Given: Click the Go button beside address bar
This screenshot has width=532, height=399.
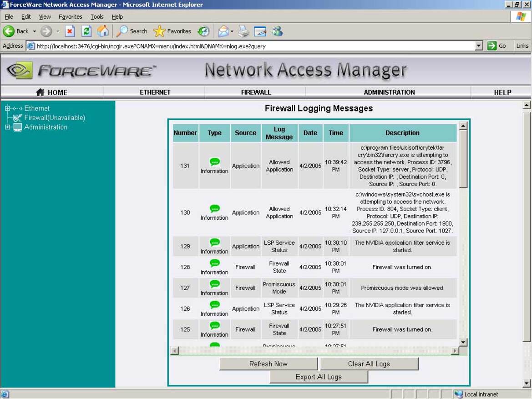Looking at the screenshot, I should (497, 46).
